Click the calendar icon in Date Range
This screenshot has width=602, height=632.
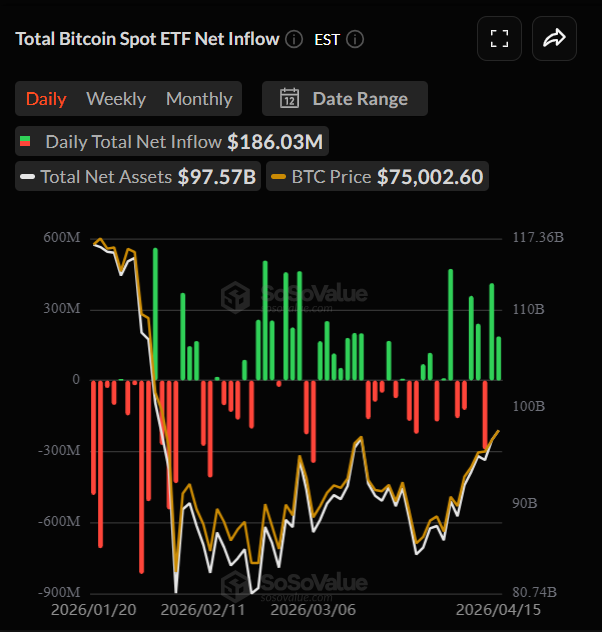(289, 99)
